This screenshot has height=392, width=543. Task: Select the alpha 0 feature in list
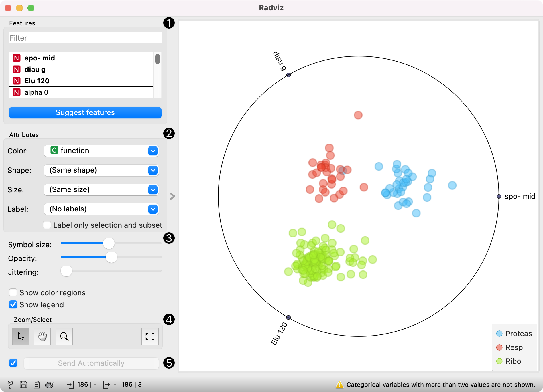coord(82,92)
